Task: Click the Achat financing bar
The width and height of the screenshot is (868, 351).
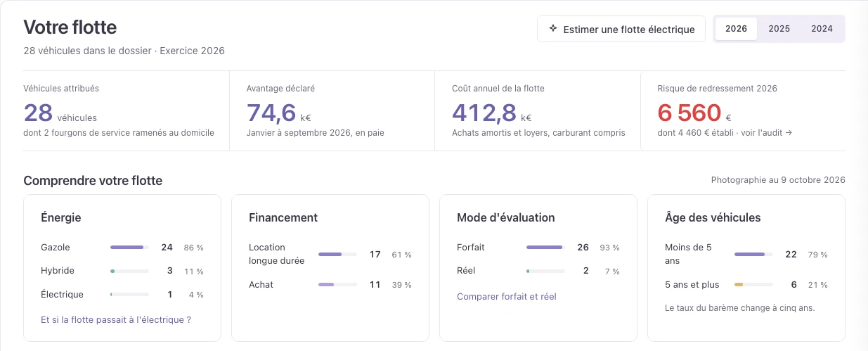Action: point(337,285)
